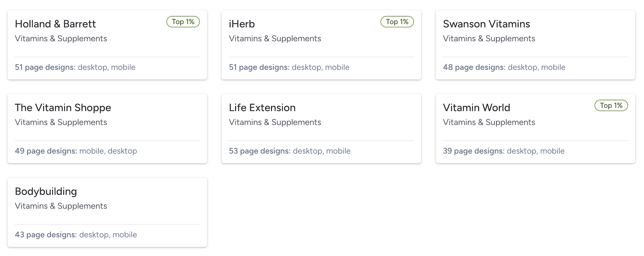Screen dimensions: 644x256
Task: Select the Swanson Vitamins title
Action: click(x=486, y=24)
